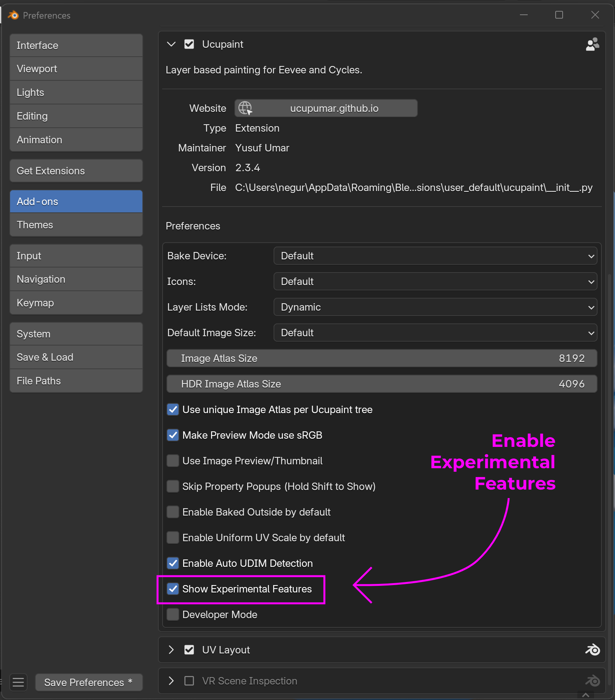The height and width of the screenshot is (700, 615).
Task: Minimize the Preferences window
Action: click(524, 15)
